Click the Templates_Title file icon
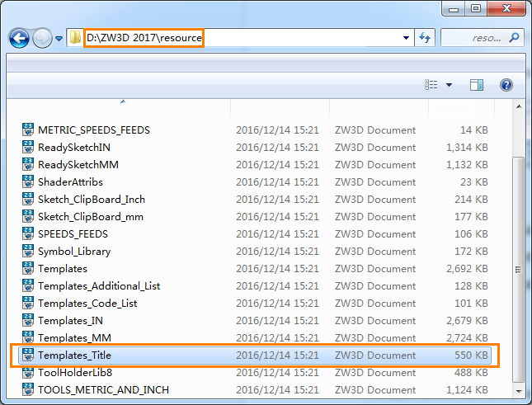Image resolution: width=532 pixels, height=405 pixels. [28, 355]
